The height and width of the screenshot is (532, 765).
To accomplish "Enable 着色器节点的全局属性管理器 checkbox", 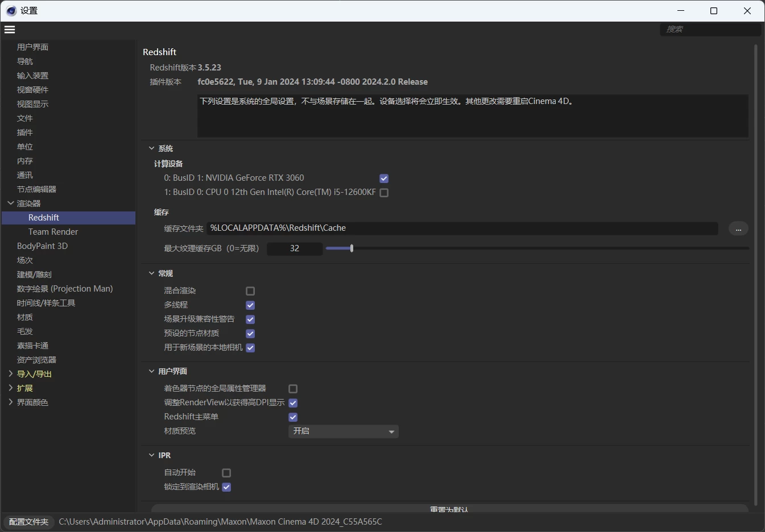I will [x=293, y=389].
